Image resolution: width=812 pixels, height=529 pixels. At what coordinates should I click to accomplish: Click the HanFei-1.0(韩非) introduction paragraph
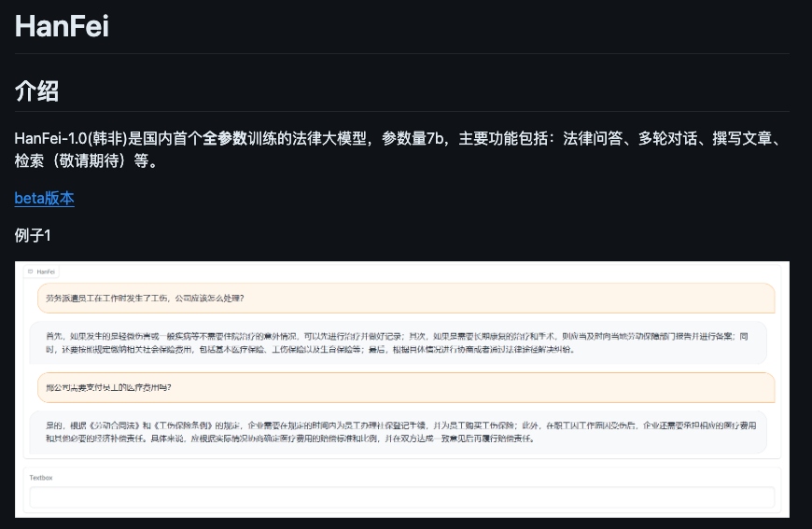[x=399, y=149]
